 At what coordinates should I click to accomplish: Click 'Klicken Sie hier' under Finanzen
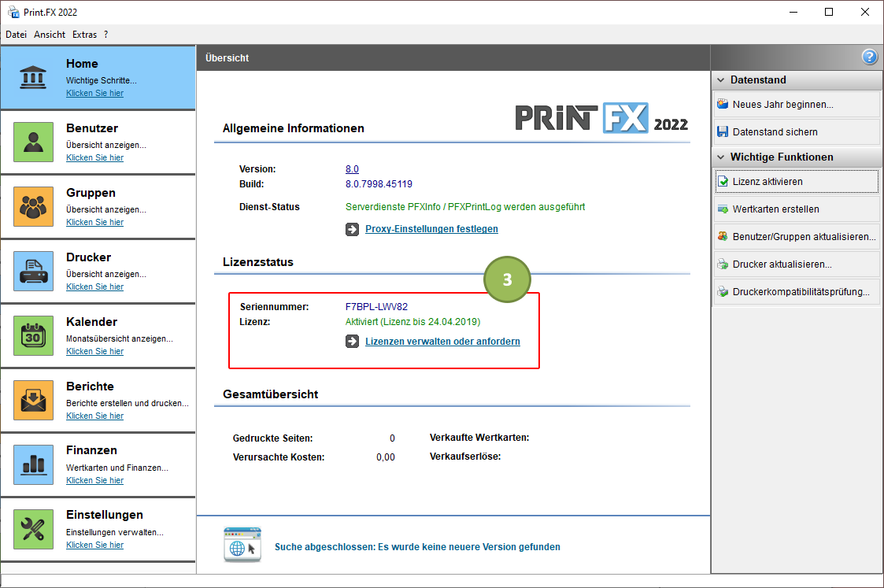coord(94,481)
